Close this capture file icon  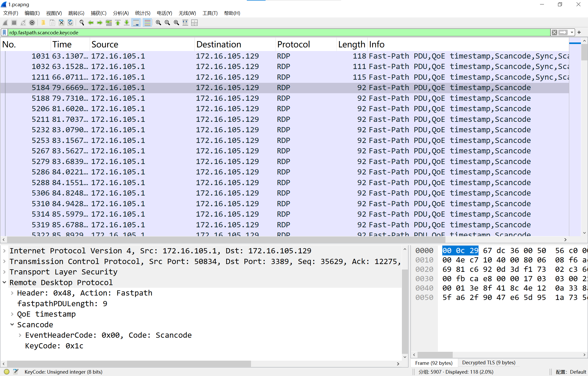coord(62,23)
